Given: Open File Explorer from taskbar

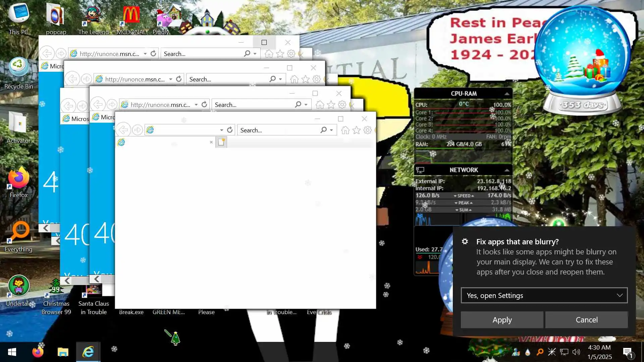Looking at the screenshot, I should [63, 352].
